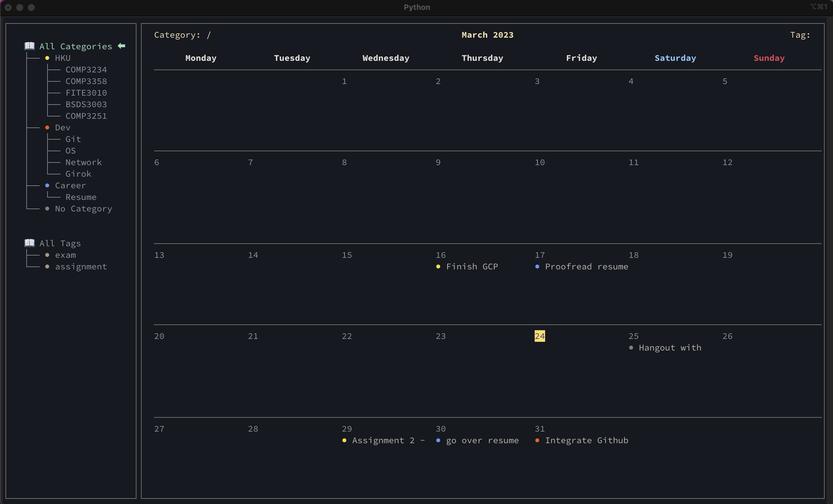
Task: Open the Proofread resume task
Action: pos(586,267)
